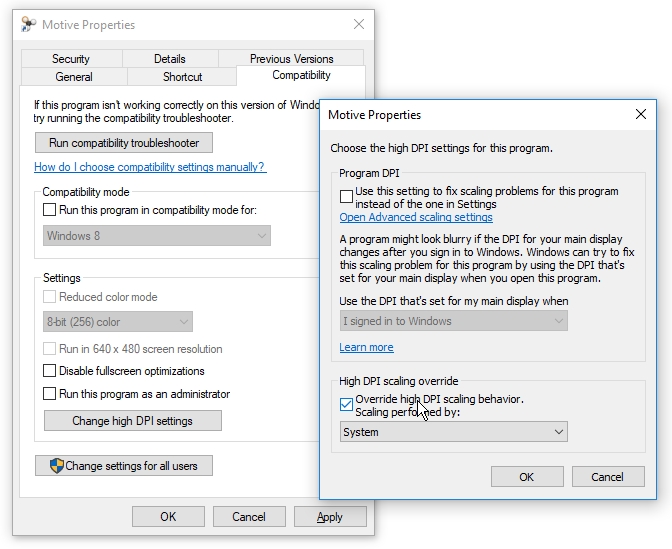Toggle Run this program as an administrator

[x=50, y=394]
